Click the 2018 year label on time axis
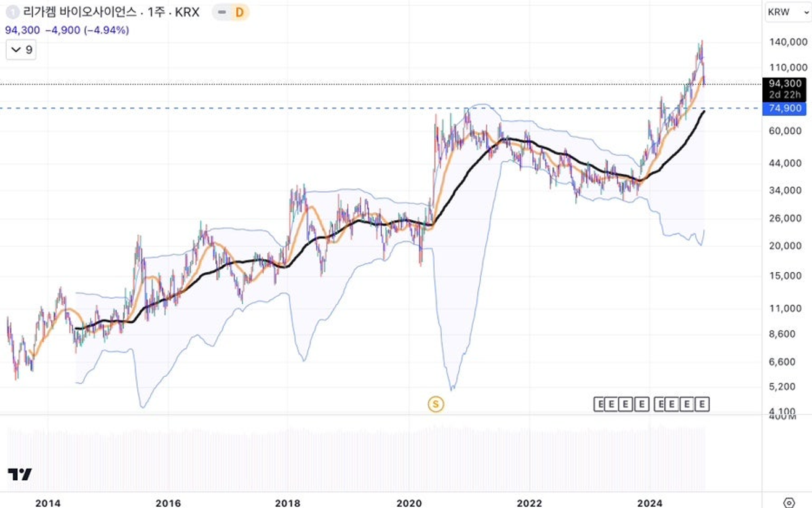Viewport: 812px width, 508px height. 288,503
